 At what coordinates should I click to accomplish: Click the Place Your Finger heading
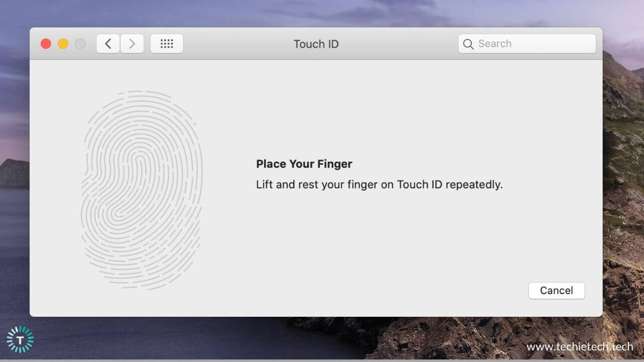[x=304, y=164]
